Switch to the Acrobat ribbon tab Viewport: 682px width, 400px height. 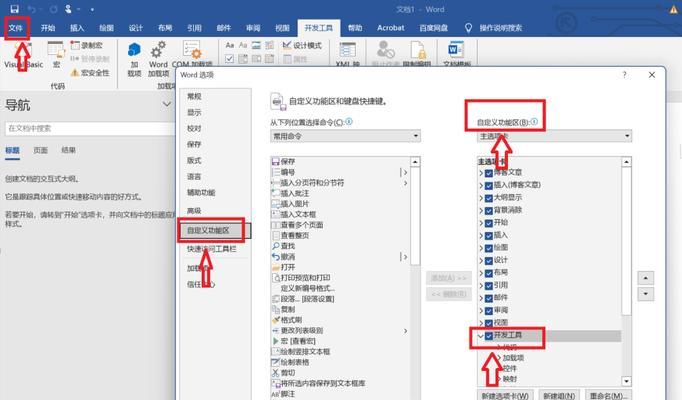(391, 28)
